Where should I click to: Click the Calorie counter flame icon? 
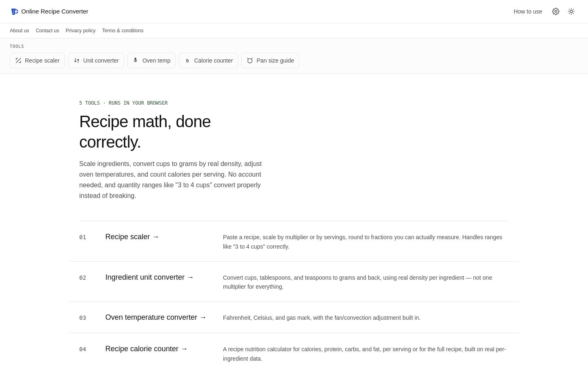coord(187,61)
